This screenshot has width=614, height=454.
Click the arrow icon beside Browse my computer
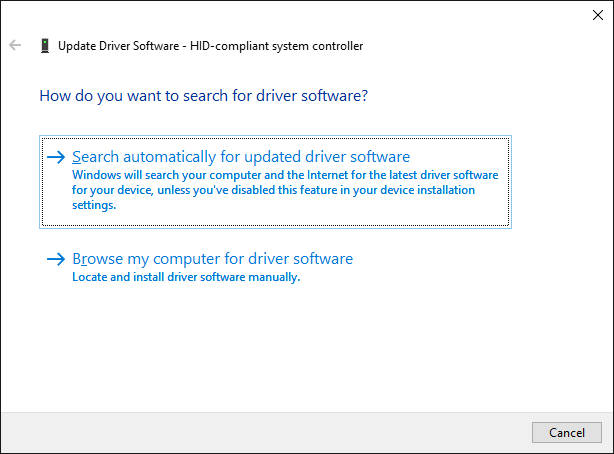[56, 259]
